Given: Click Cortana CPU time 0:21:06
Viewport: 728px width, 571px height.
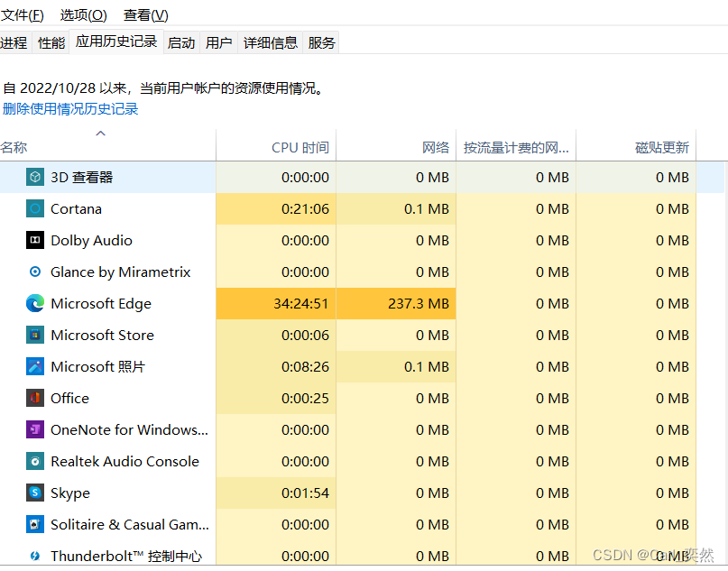Looking at the screenshot, I should pos(305,209).
